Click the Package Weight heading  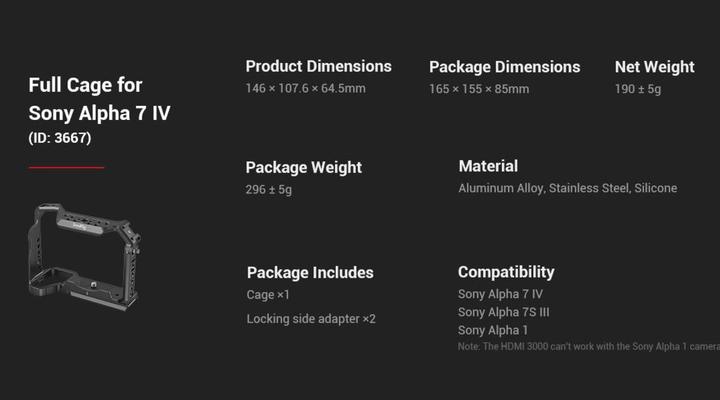tap(303, 167)
